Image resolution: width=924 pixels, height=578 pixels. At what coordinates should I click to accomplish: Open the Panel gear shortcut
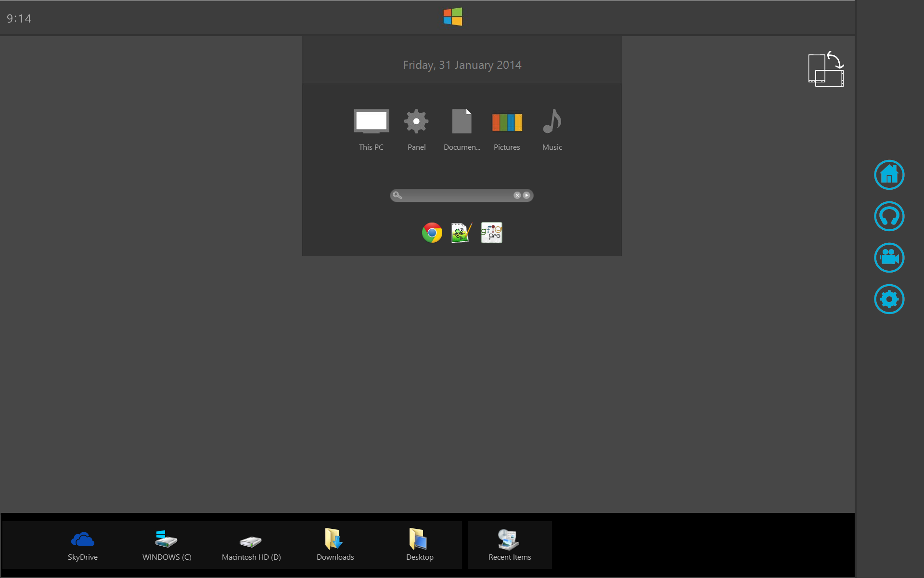click(x=416, y=122)
